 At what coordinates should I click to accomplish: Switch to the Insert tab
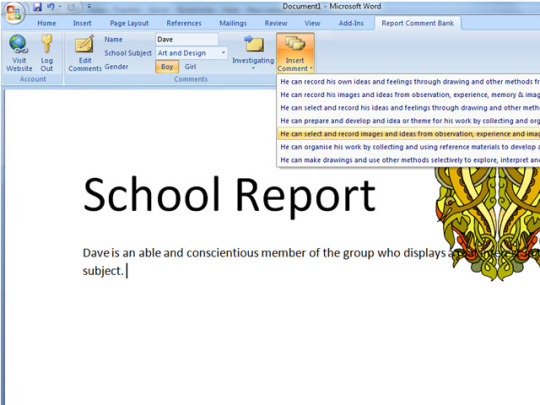coord(82,23)
